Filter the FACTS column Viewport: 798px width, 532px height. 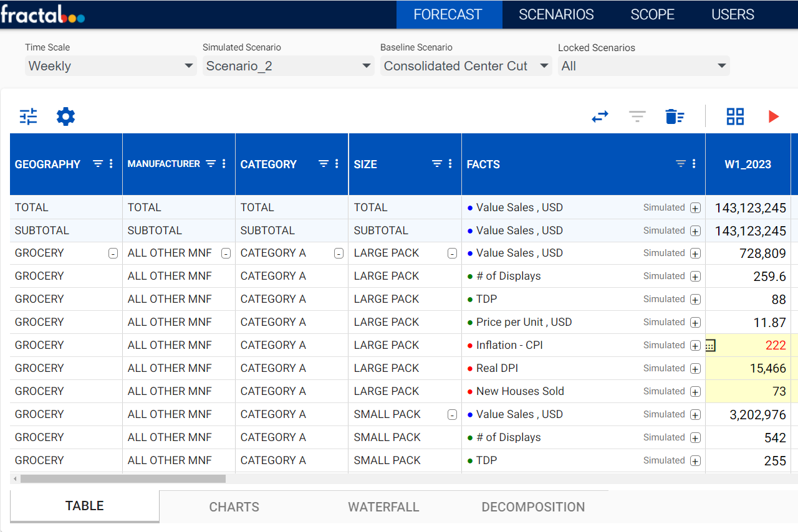point(680,163)
